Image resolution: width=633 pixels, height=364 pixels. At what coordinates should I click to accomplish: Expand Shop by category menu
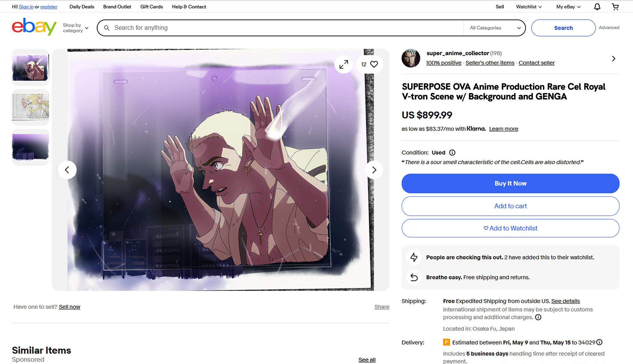point(75,28)
